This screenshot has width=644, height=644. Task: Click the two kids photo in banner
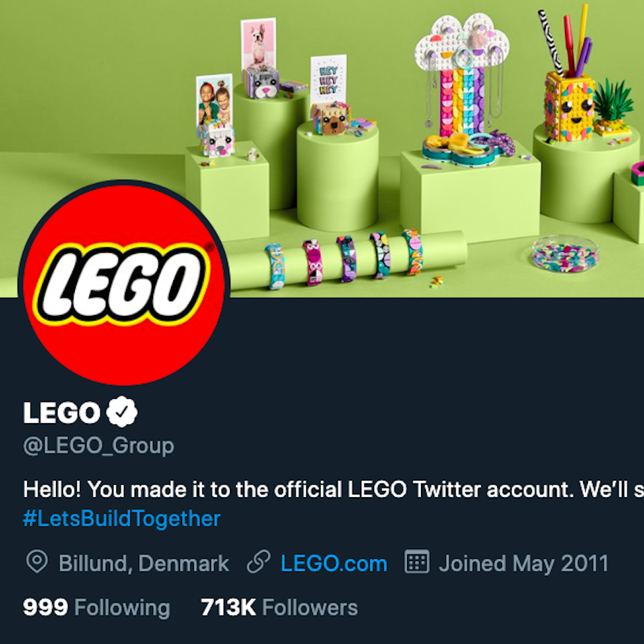click(214, 100)
